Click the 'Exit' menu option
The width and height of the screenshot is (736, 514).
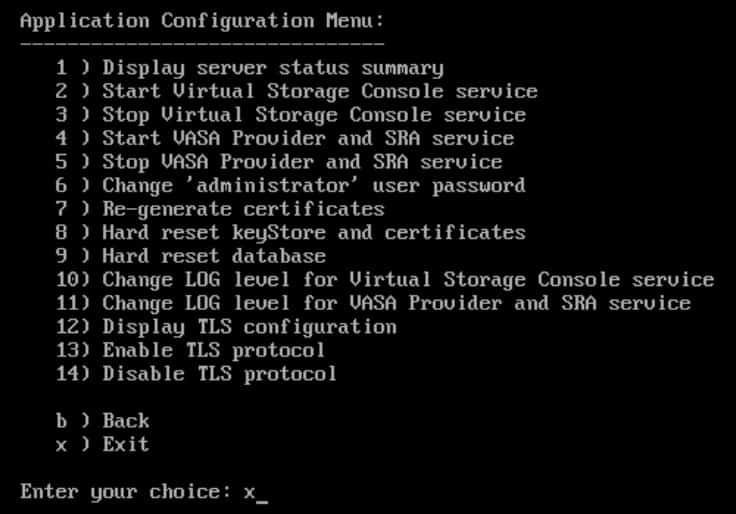tap(125, 444)
